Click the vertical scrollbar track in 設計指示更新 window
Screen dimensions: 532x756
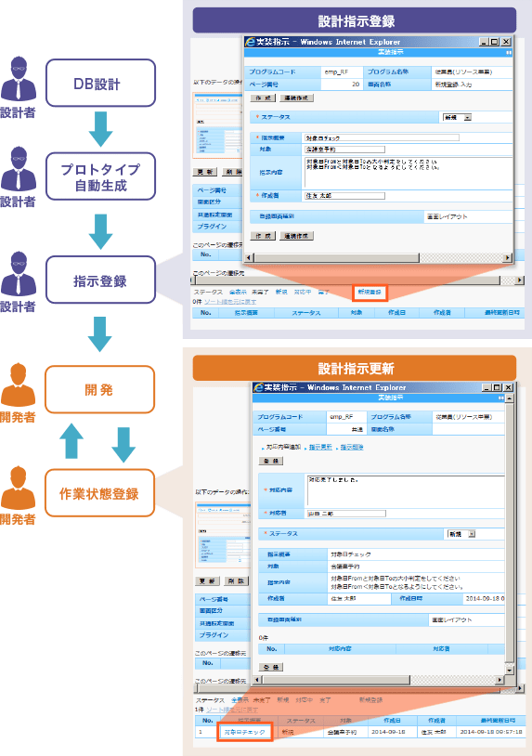tap(510, 534)
